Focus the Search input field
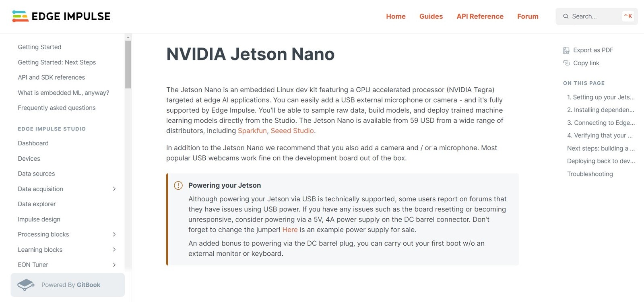 (x=597, y=16)
